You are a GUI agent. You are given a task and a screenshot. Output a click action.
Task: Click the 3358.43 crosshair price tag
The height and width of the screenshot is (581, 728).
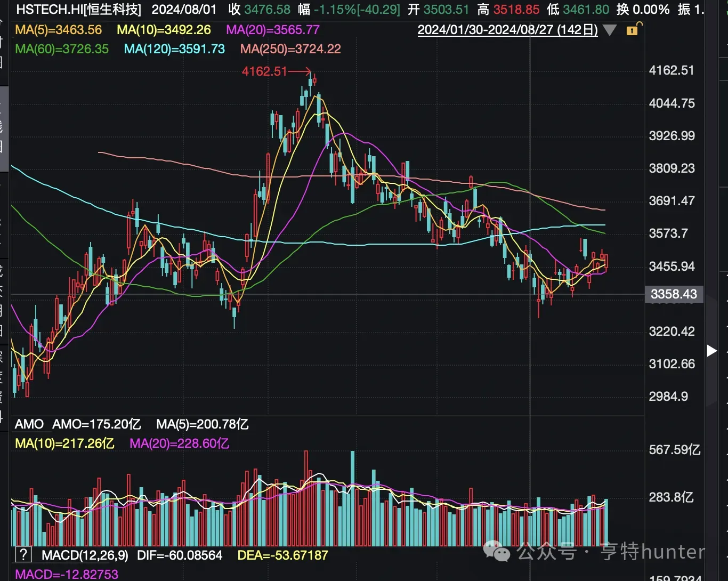click(x=674, y=294)
